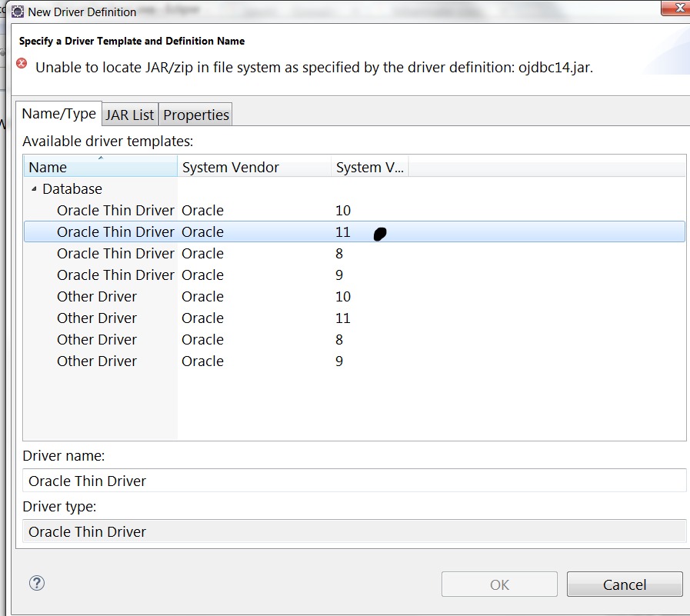The image size is (690, 616).
Task: Open the Properties tab
Action: [196, 115]
